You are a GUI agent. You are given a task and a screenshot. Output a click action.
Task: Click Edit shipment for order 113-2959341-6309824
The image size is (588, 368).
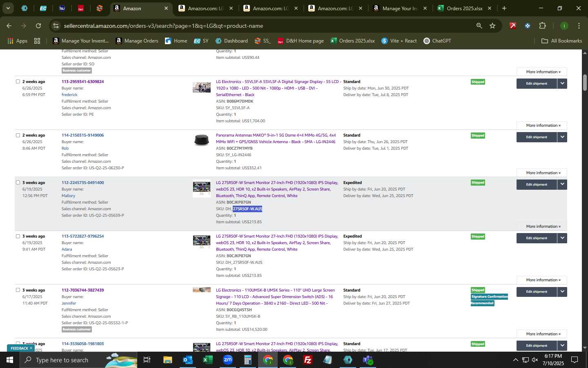[537, 83]
